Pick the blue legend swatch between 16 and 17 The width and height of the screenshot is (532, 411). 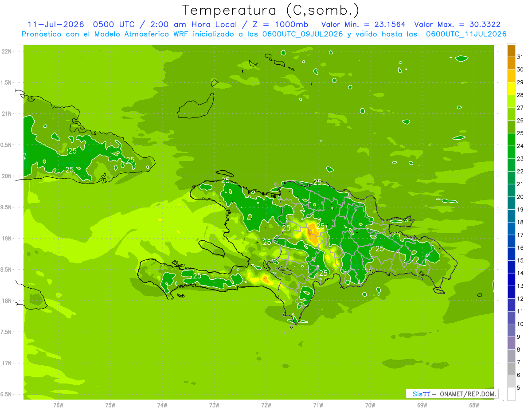tap(511, 242)
